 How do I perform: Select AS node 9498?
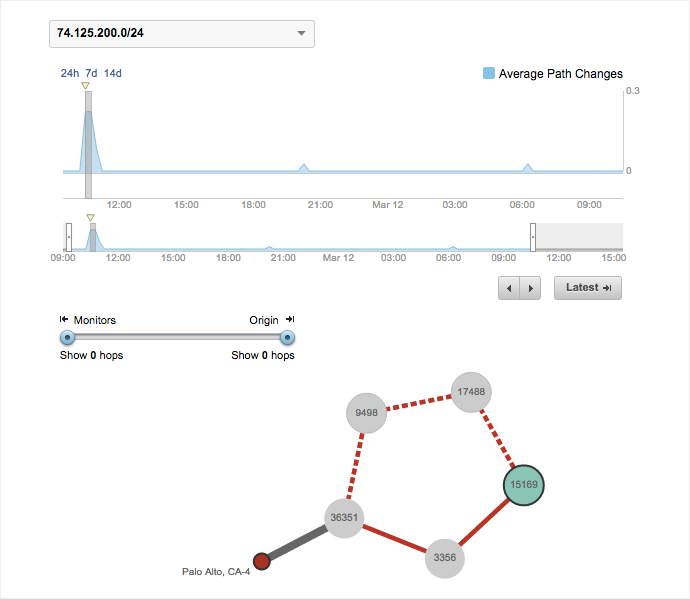pyautogui.click(x=366, y=412)
